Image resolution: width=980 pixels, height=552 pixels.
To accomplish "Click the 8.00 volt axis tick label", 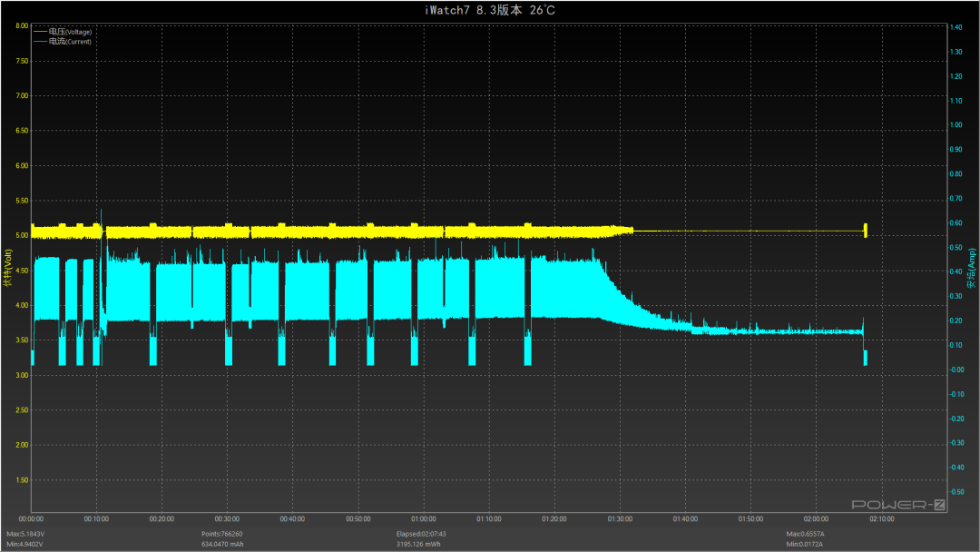I will (22, 26).
